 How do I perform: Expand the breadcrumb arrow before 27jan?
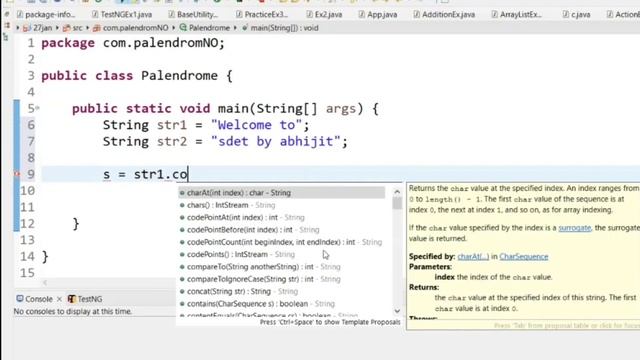coord(18,28)
